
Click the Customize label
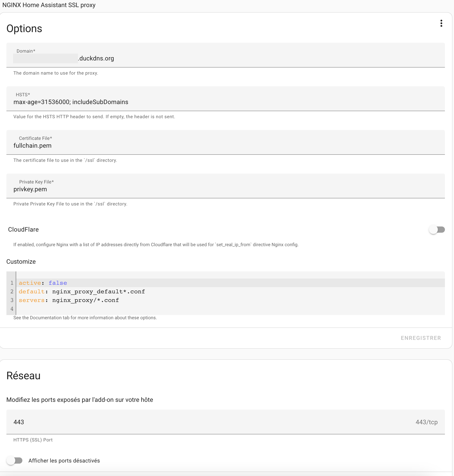(x=21, y=261)
